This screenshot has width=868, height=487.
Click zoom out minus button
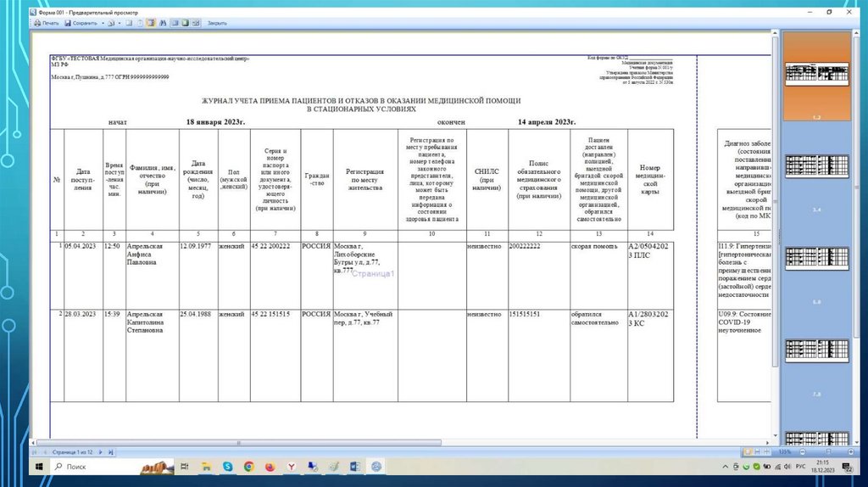pos(803,452)
